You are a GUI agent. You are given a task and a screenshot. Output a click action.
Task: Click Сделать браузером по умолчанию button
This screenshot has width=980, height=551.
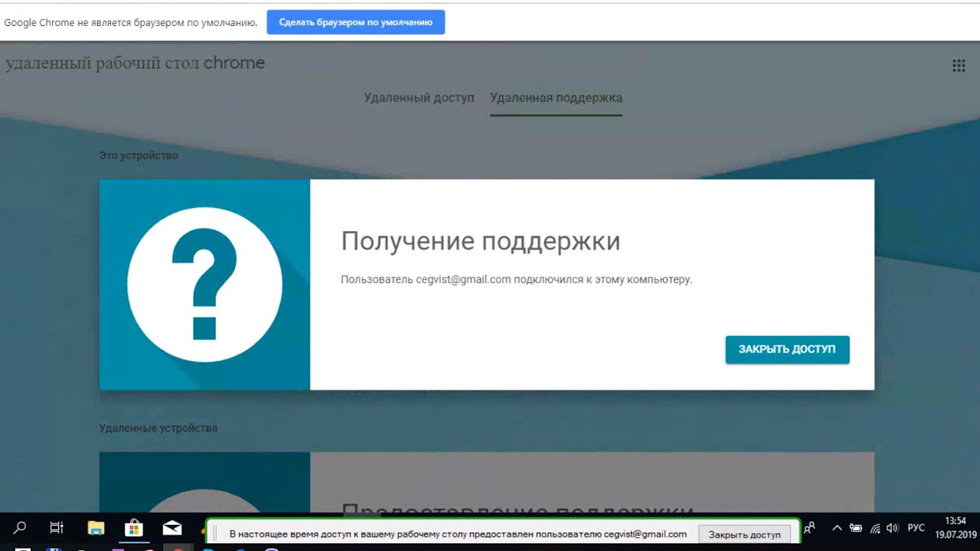click(356, 22)
